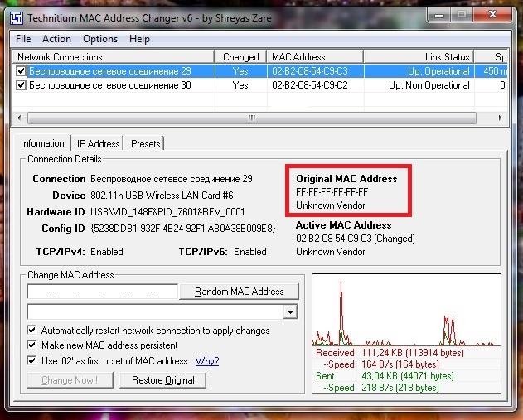Screen dimensions: 523x420
Task: Click original MAC FF-FF-FF-FF-FF-FF text
Action: click(332, 192)
